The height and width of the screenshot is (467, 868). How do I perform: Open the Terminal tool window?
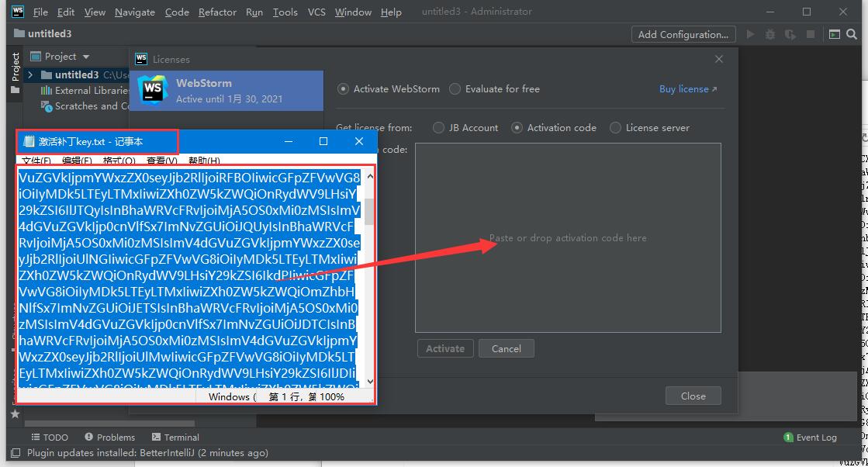[175, 437]
